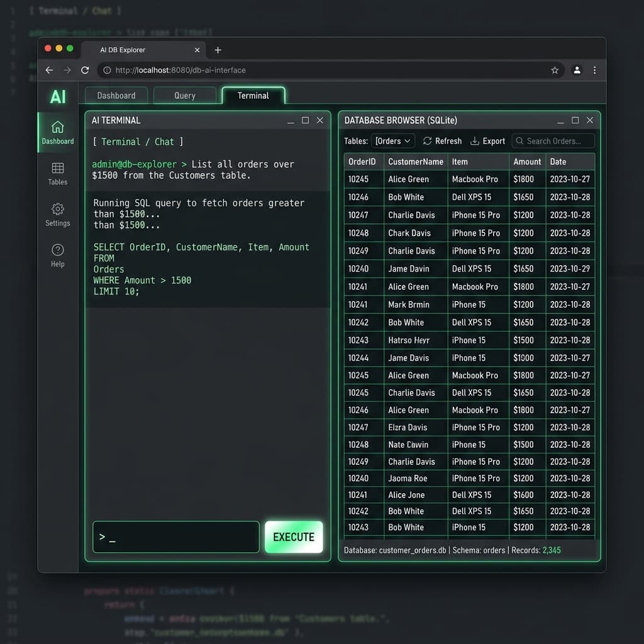This screenshot has height=644, width=644.
Task: Focus the terminal command input field
Action: pos(176,537)
